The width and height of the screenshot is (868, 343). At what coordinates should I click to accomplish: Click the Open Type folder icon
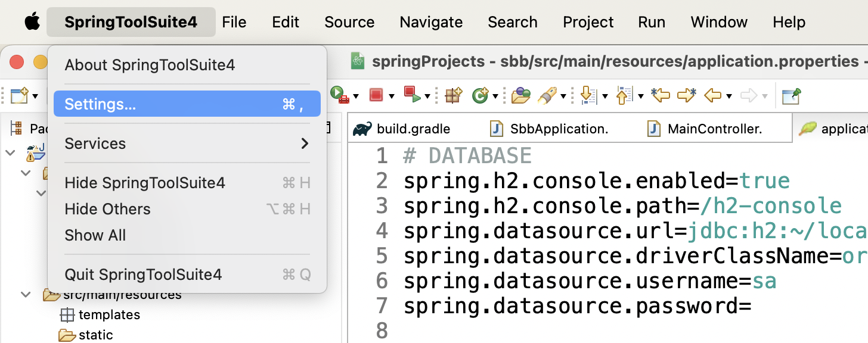(x=520, y=95)
